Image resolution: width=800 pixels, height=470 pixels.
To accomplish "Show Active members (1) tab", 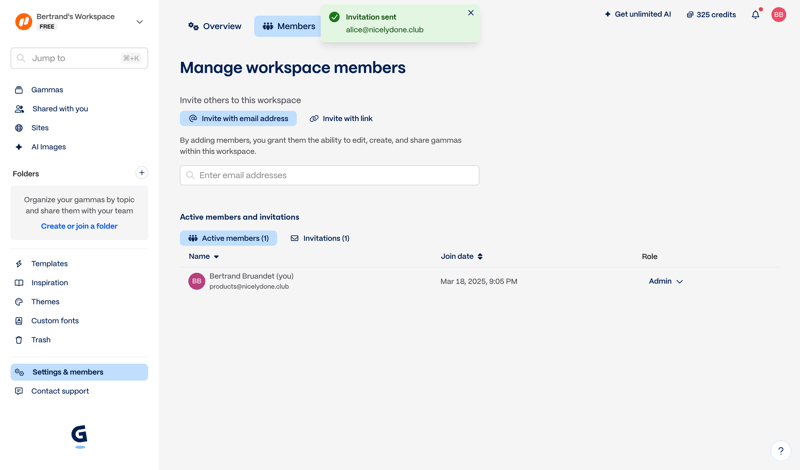I will click(x=229, y=238).
